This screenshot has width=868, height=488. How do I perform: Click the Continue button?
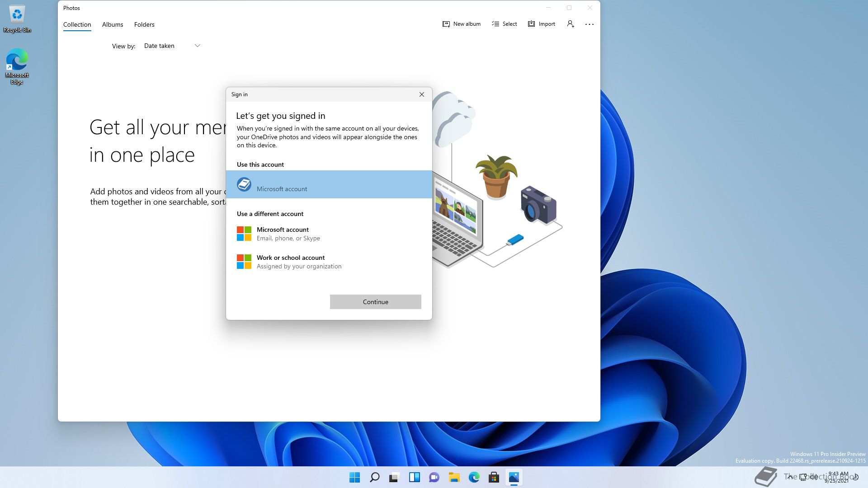point(376,302)
